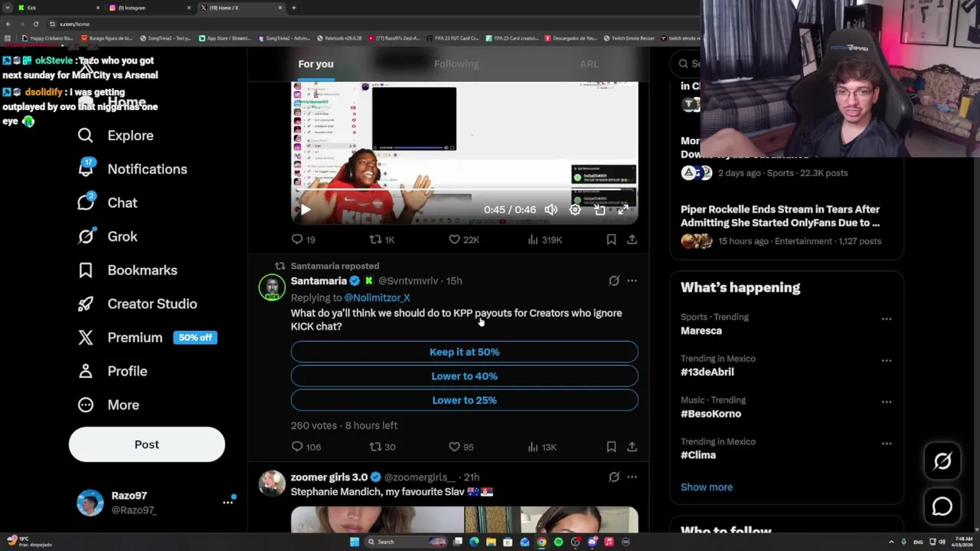Vote Keep it at 50% in the poll
This screenshot has height=551, width=980.
[x=464, y=352]
